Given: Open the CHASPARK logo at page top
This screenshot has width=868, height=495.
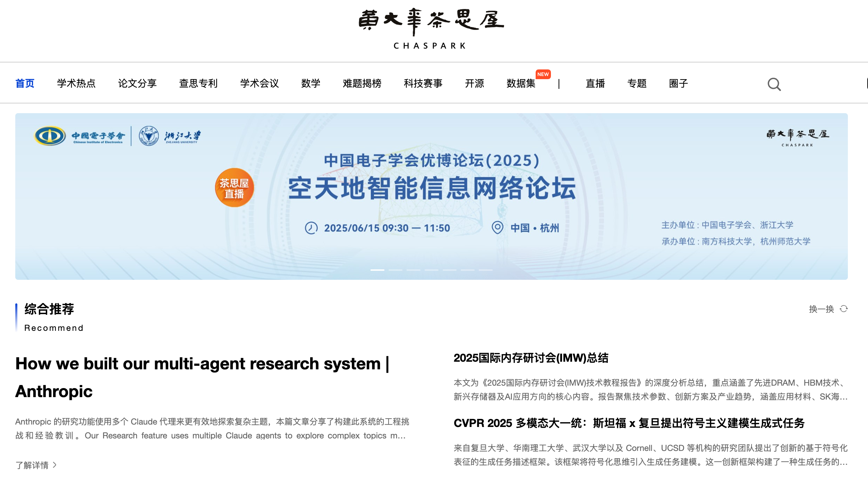Looking at the screenshot, I should [x=431, y=29].
